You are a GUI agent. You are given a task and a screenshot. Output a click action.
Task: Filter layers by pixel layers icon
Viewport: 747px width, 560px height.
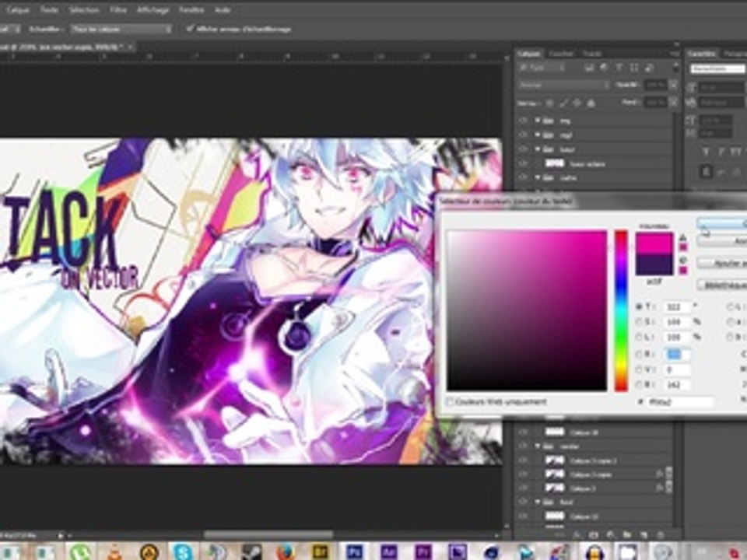click(x=589, y=68)
